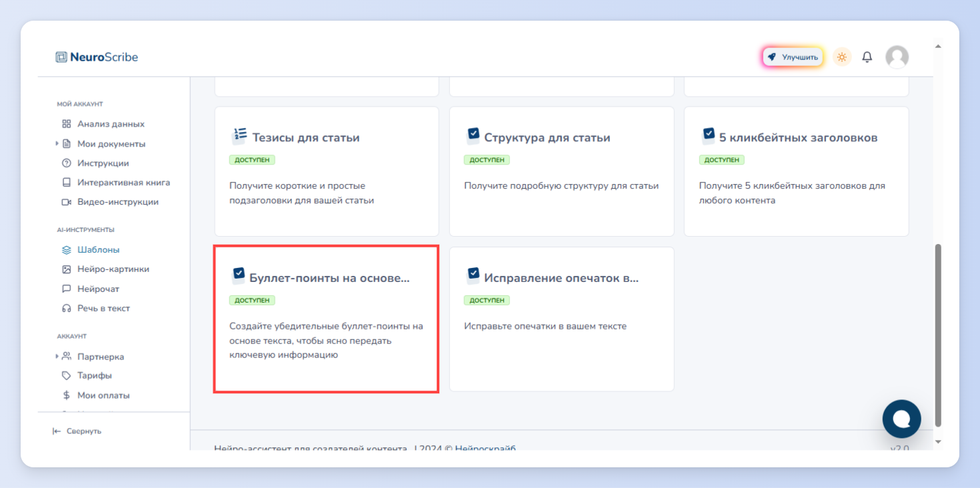Click the scrollbar down arrow
Screen dimensions: 980x488
click(939, 441)
